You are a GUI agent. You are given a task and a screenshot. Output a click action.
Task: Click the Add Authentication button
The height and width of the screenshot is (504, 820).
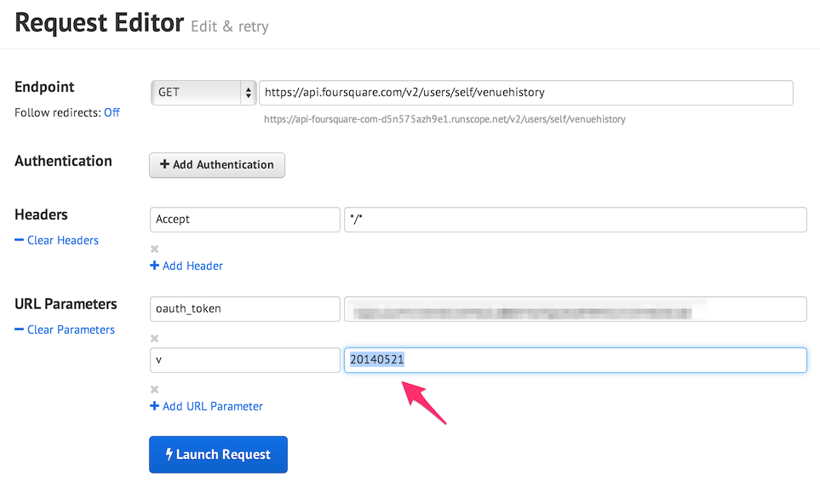point(217,165)
